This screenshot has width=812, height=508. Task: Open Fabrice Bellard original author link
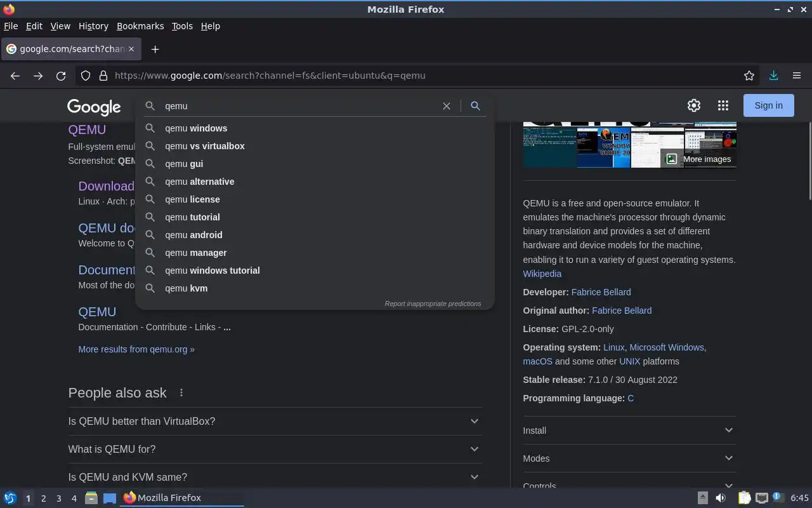(x=622, y=311)
